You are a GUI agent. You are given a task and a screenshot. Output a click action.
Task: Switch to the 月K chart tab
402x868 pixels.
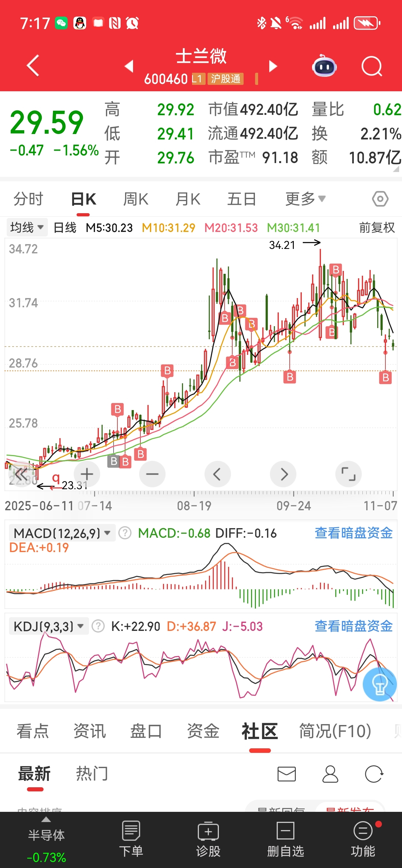point(188,199)
